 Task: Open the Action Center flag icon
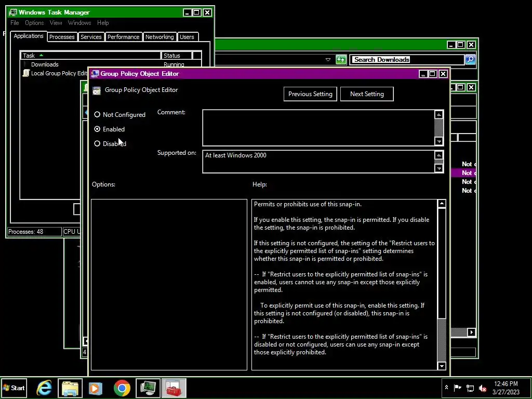[457, 388]
